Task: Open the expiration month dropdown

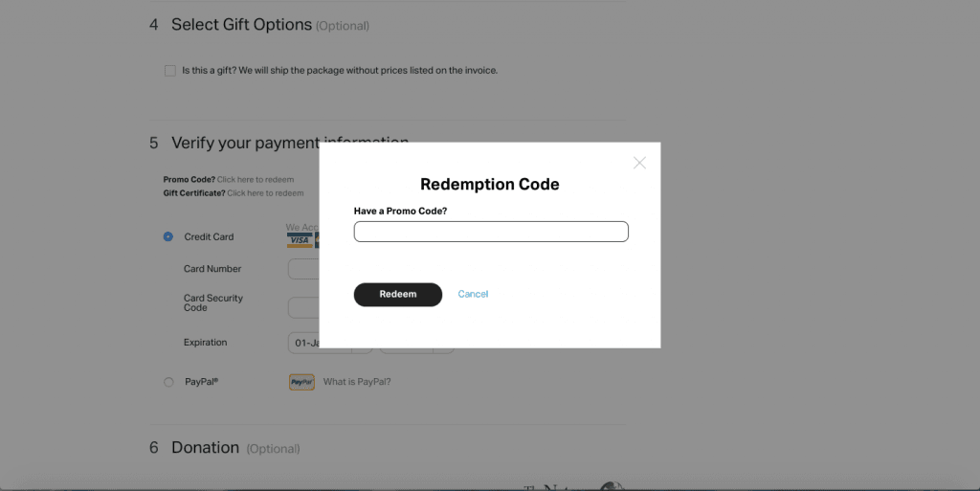Action: pos(304,343)
